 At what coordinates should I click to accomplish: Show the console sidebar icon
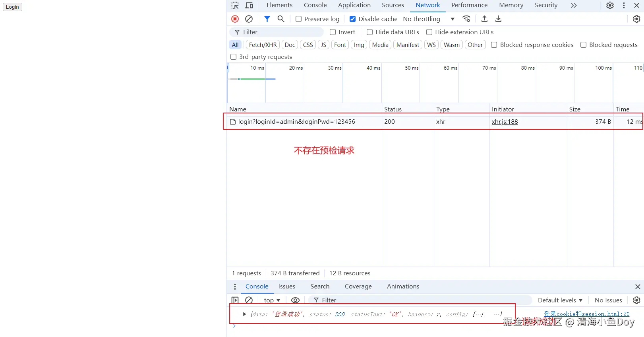(235, 300)
